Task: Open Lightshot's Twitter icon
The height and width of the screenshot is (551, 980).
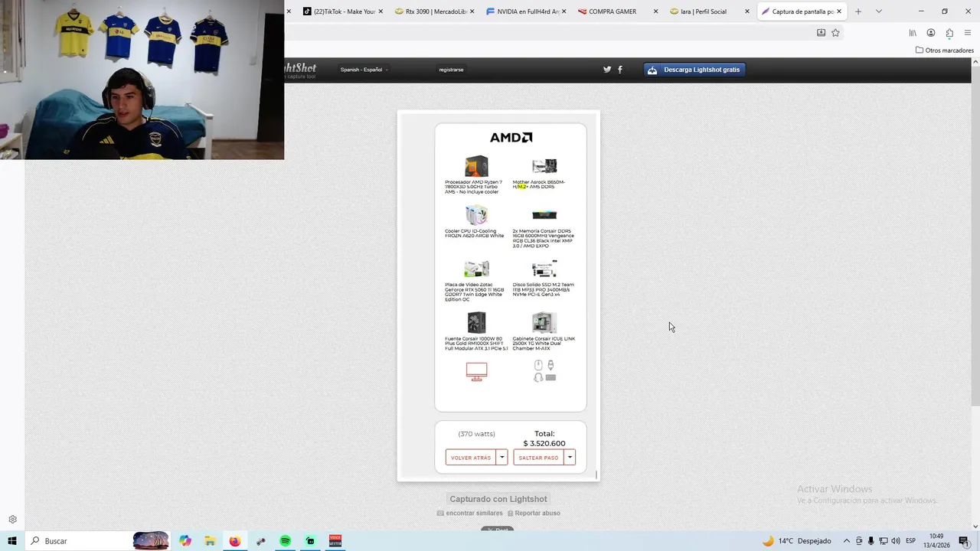Action: [607, 70]
